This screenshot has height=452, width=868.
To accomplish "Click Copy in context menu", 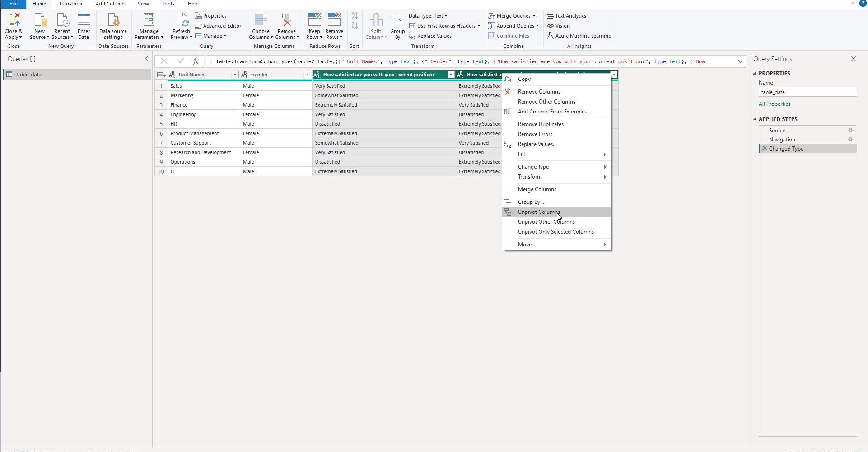I will 556,79.
